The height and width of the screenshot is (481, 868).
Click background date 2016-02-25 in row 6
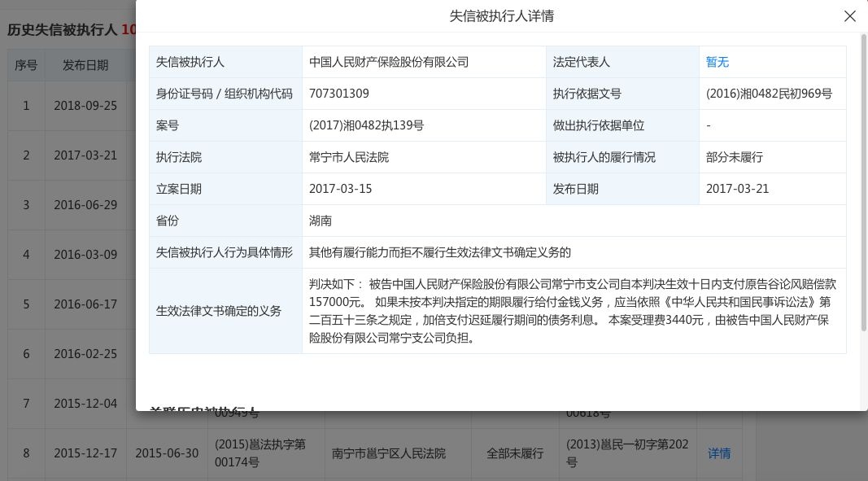[85, 354]
